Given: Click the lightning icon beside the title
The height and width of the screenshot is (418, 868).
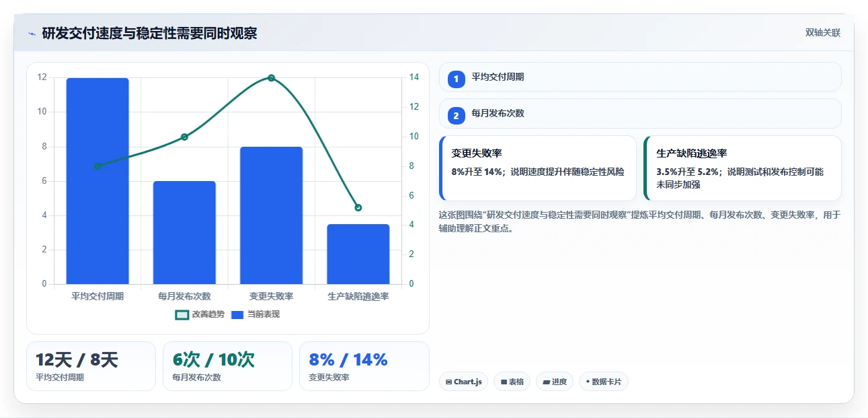Looking at the screenshot, I should pos(32,34).
